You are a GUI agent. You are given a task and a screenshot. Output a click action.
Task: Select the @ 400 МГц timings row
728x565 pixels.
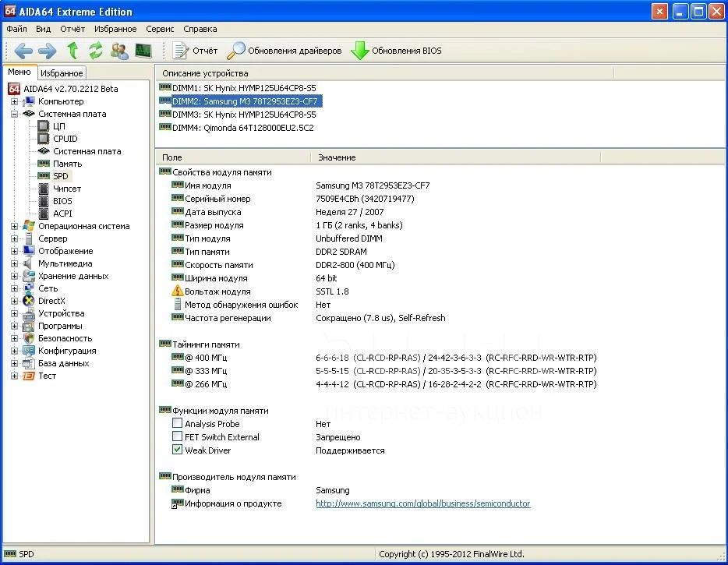coord(384,358)
